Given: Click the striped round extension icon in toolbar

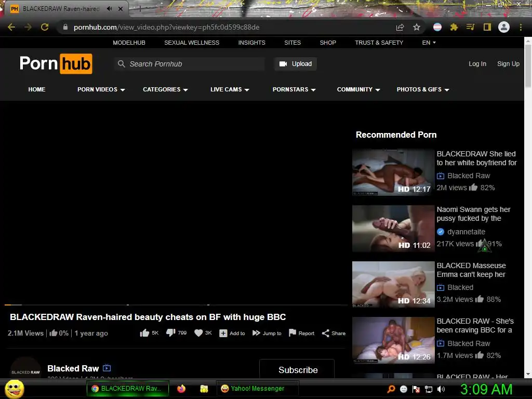Looking at the screenshot, I should click(437, 27).
